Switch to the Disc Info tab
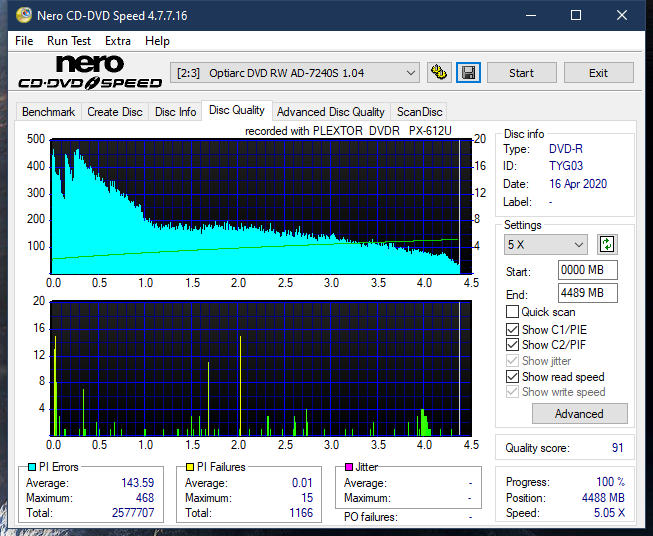This screenshot has width=653, height=536. tap(175, 112)
